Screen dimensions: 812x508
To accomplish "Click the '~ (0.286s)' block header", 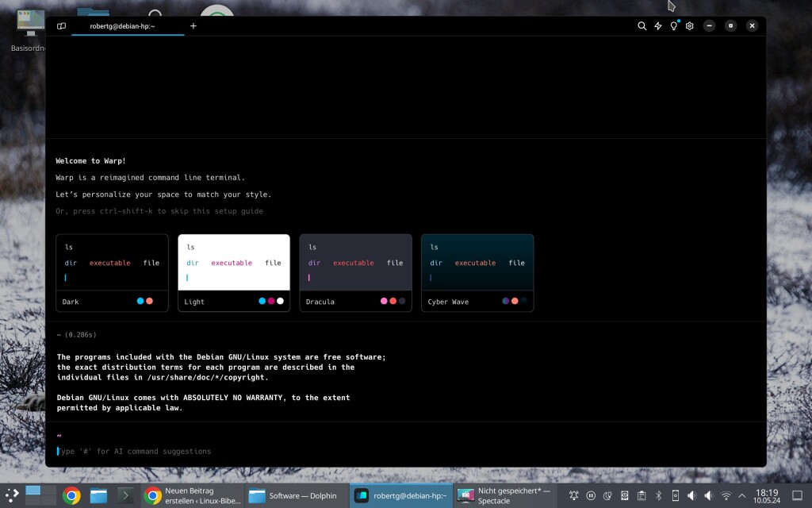I will [x=77, y=335].
